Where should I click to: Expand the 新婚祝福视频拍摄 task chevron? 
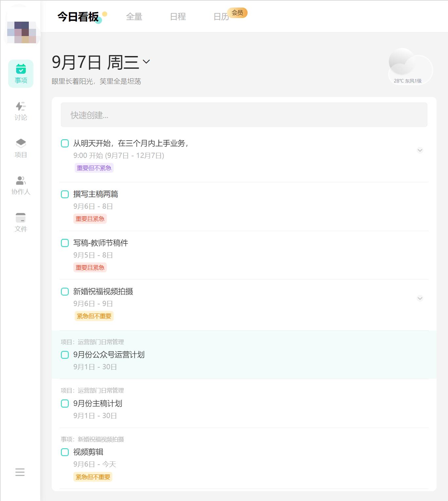tap(420, 298)
